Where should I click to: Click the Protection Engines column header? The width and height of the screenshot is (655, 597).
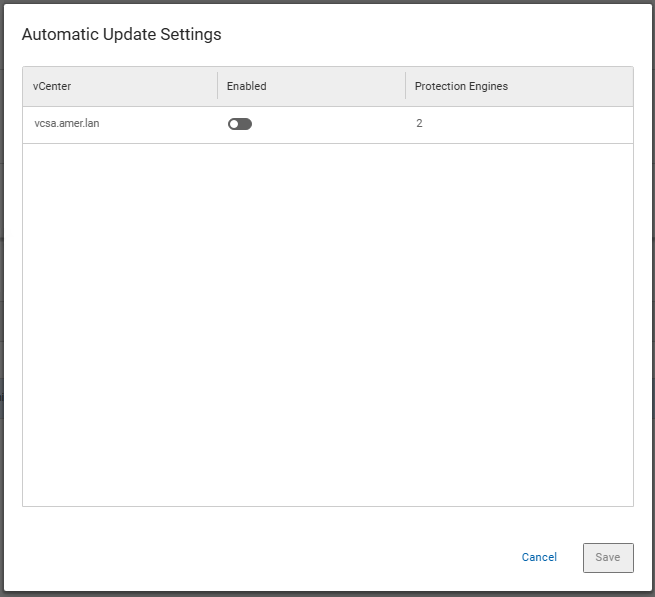click(461, 86)
